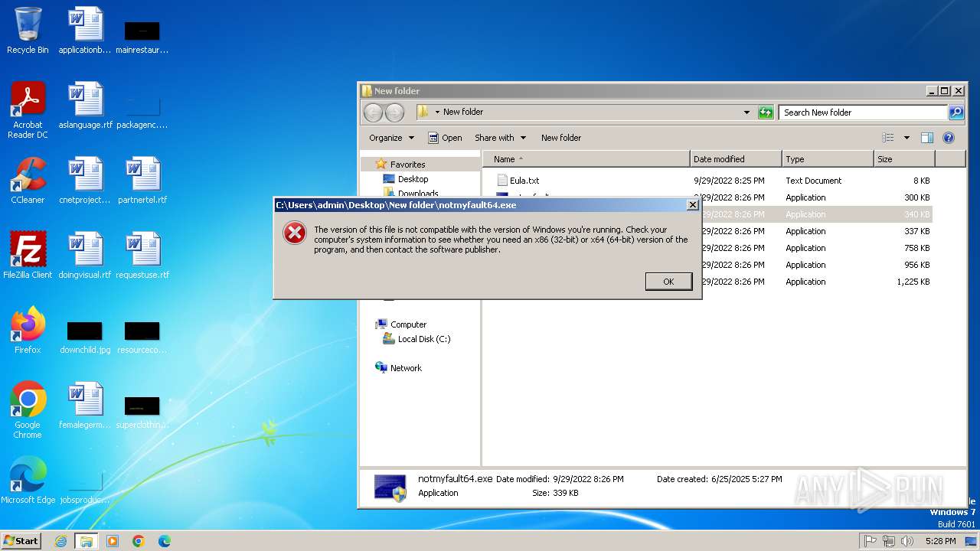Focus the Search New folder field

coord(864,112)
